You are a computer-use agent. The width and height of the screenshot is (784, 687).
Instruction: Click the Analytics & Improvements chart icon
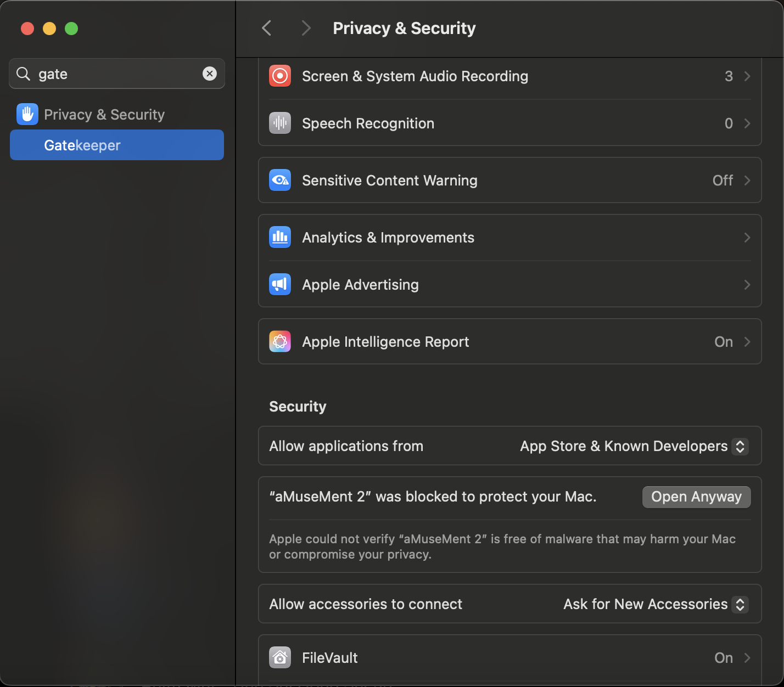pos(280,237)
